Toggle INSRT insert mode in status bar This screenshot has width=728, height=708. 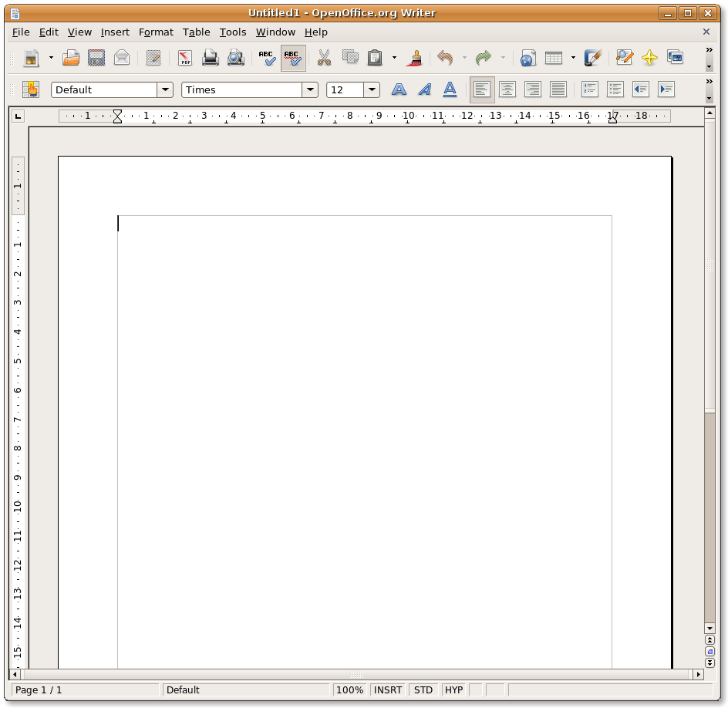[x=388, y=690]
